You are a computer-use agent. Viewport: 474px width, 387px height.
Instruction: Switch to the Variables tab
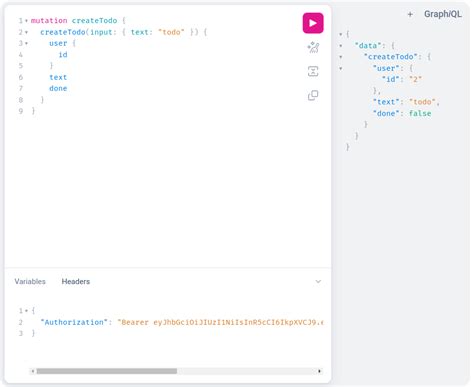(x=30, y=282)
